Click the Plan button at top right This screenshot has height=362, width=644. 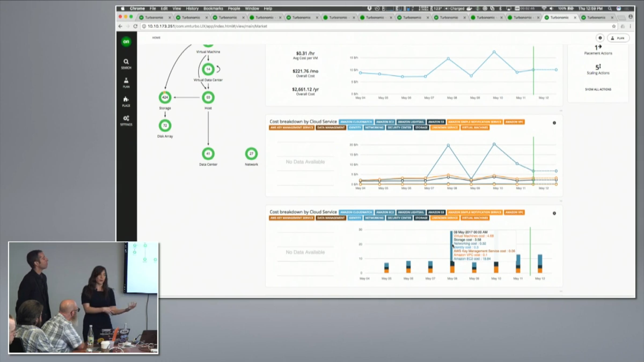[x=618, y=38]
